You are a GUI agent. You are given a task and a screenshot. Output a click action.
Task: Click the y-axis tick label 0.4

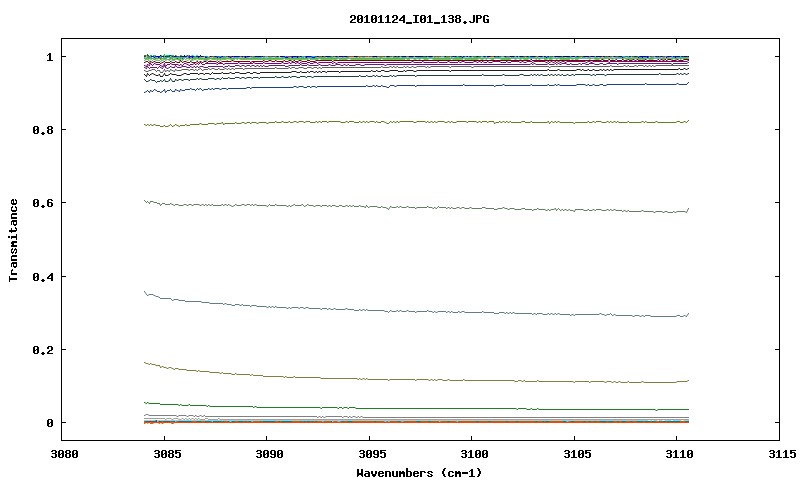[x=43, y=277]
